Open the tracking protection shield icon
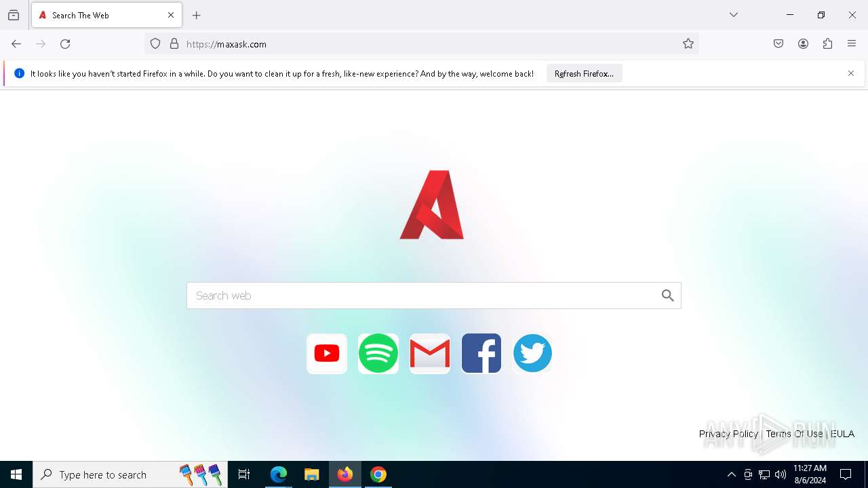 pos(155,44)
